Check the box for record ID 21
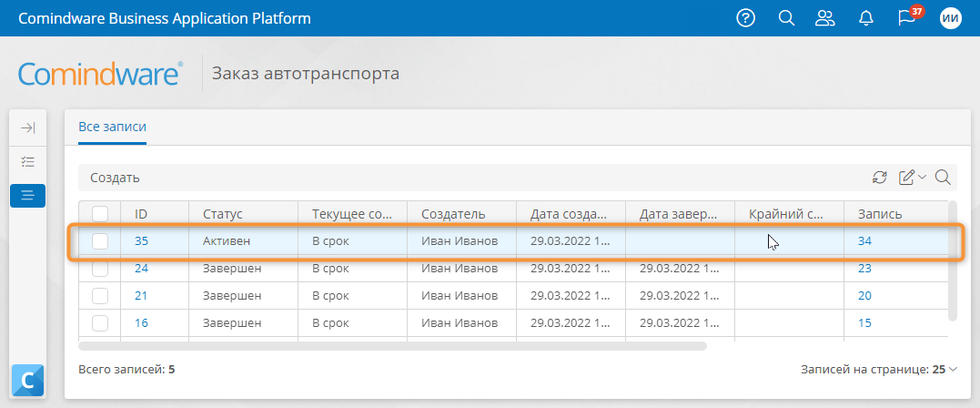Image resolution: width=980 pixels, height=408 pixels. tap(100, 296)
